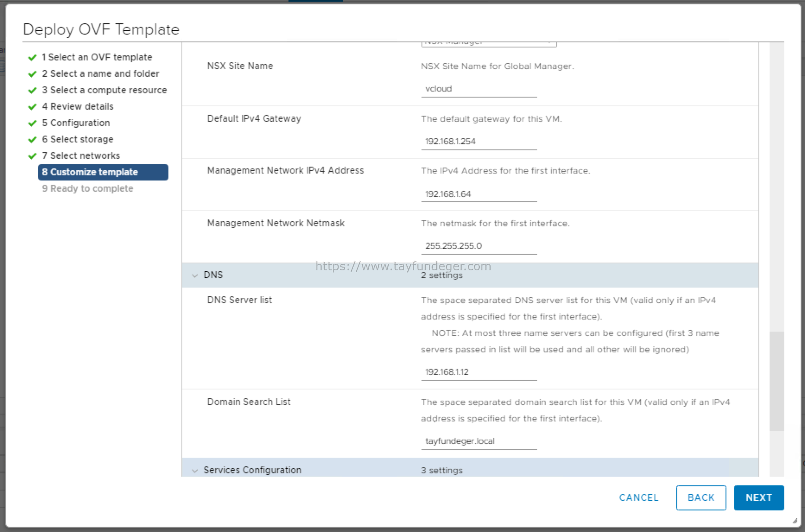Click 'The default gateway for this VM.' description

click(491, 119)
